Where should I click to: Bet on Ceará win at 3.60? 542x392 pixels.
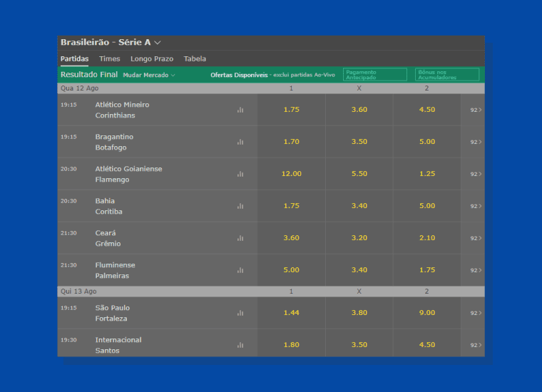point(291,238)
